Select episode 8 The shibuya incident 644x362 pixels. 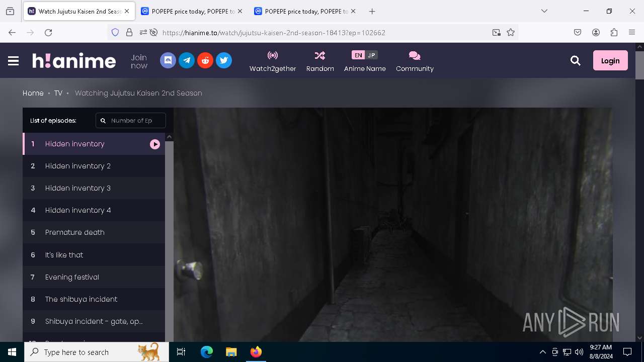click(94, 299)
